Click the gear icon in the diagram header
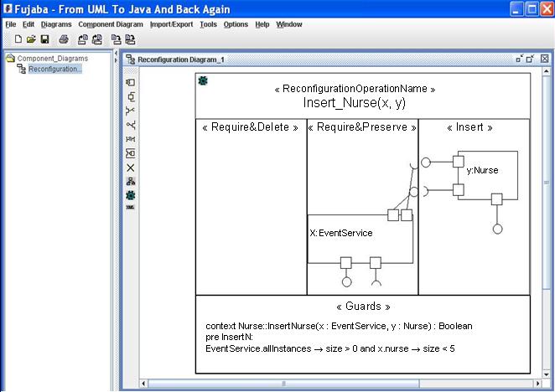Viewport: 555px width, 392px height. [202, 80]
